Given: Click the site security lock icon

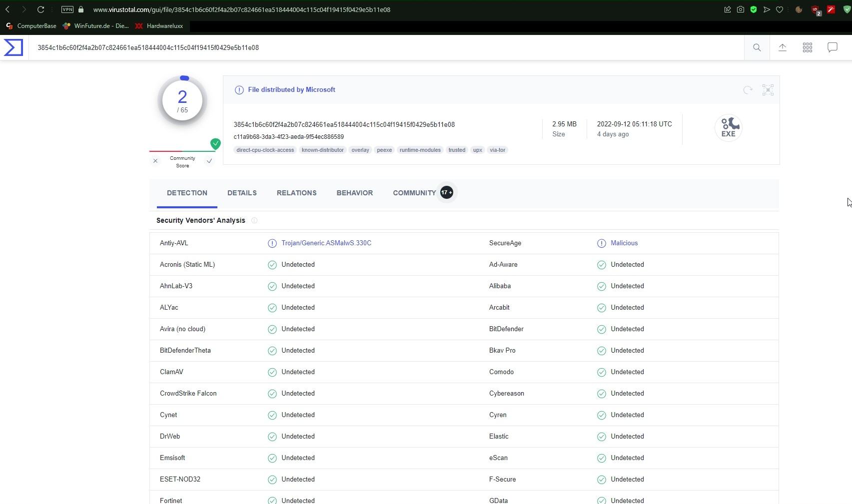Looking at the screenshot, I should (x=81, y=9).
